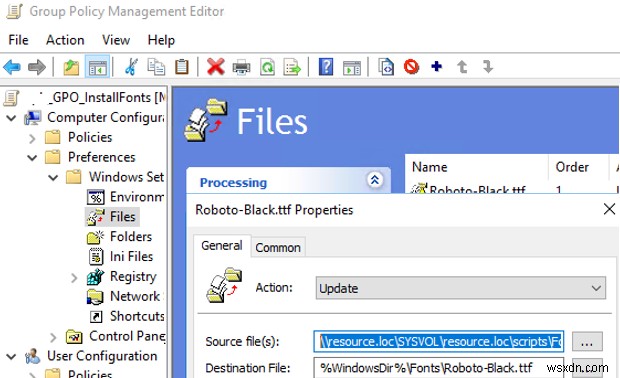Select Registry in the tree
This screenshot has height=378, width=620.
coord(133,276)
